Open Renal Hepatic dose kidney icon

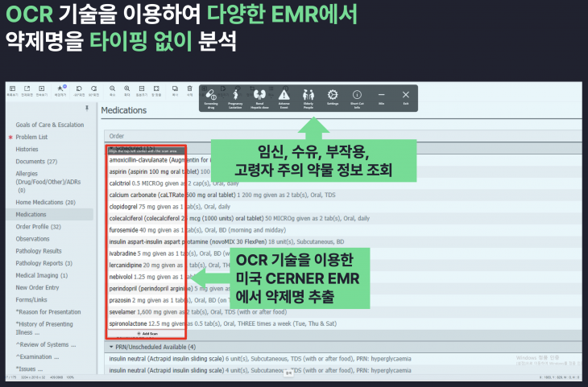259,95
